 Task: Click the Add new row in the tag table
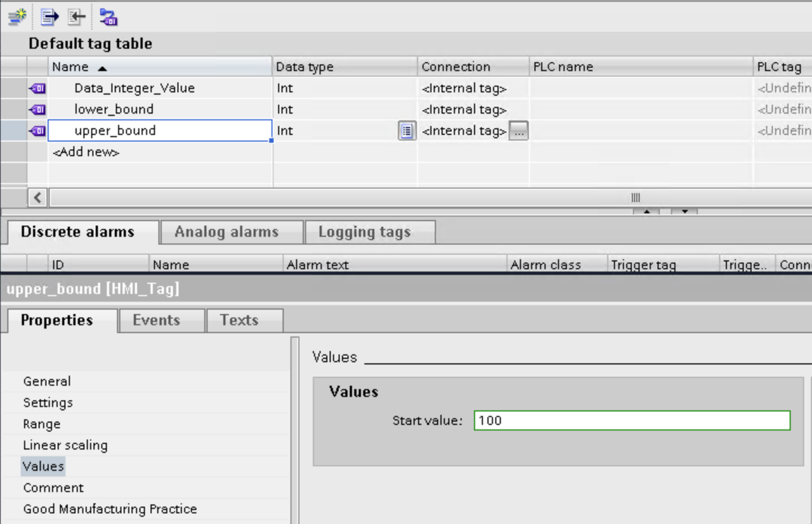[86, 152]
